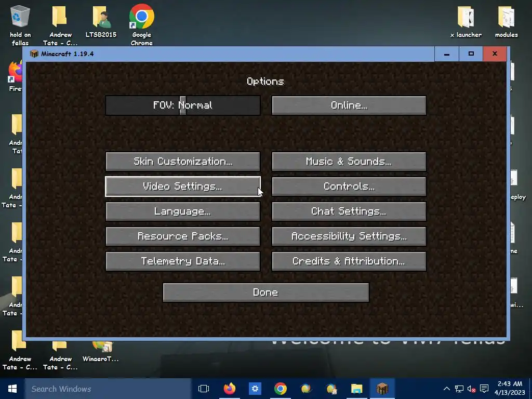This screenshot has height=399, width=532.
Task: Open File Explorer from the taskbar
Action: click(356, 389)
